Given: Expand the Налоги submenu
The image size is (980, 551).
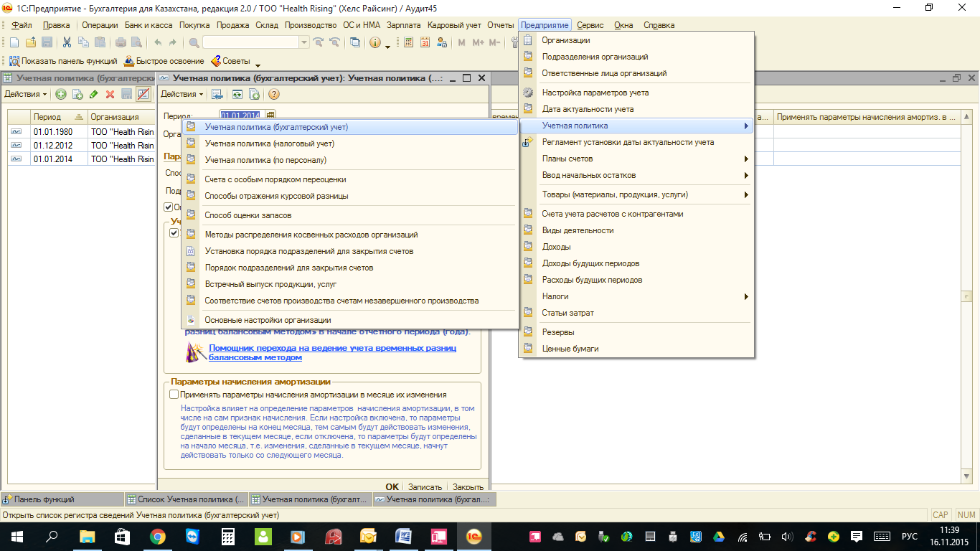Looking at the screenshot, I should point(746,296).
